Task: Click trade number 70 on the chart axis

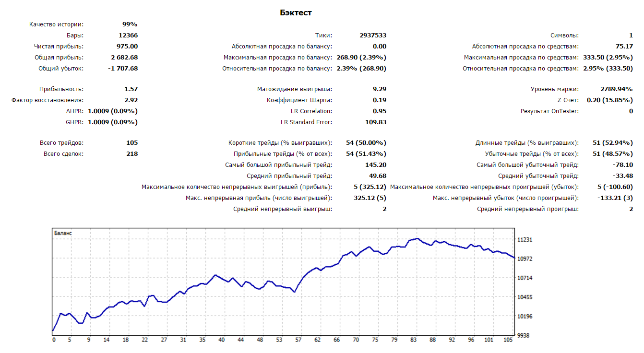Action: point(356,340)
